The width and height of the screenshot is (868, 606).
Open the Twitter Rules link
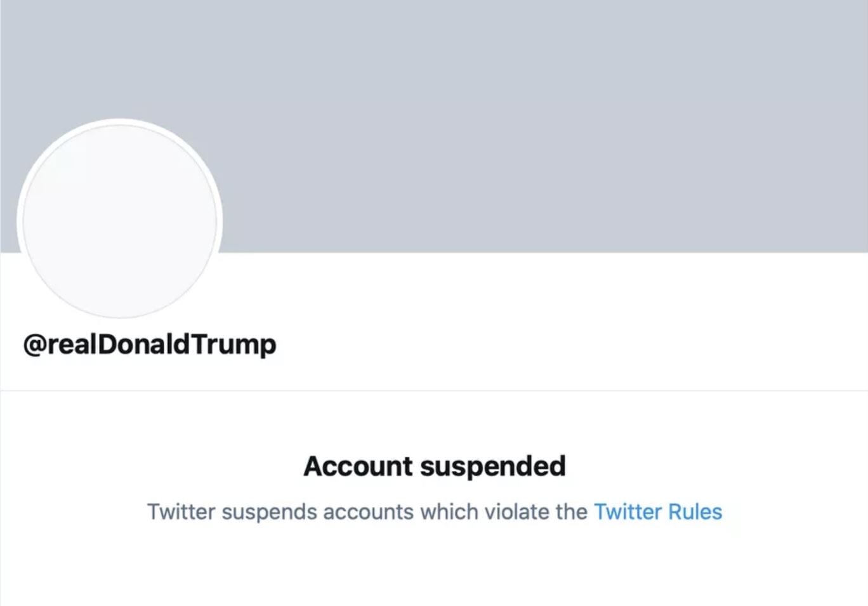coord(657,511)
